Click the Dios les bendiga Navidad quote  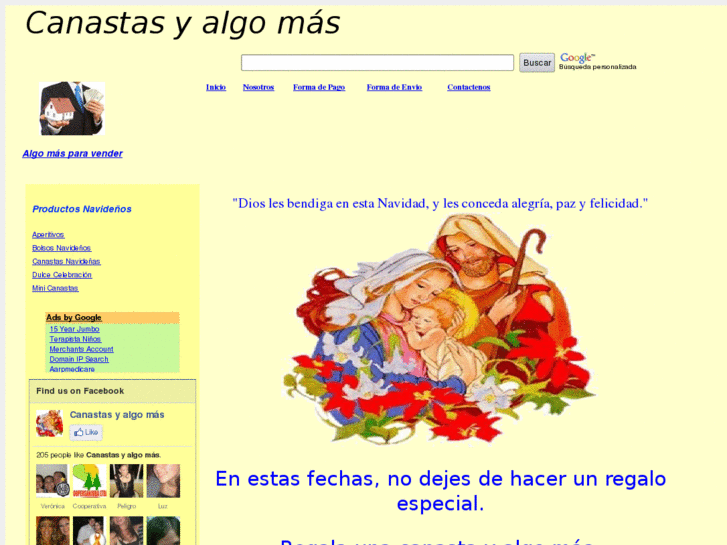[x=440, y=204]
